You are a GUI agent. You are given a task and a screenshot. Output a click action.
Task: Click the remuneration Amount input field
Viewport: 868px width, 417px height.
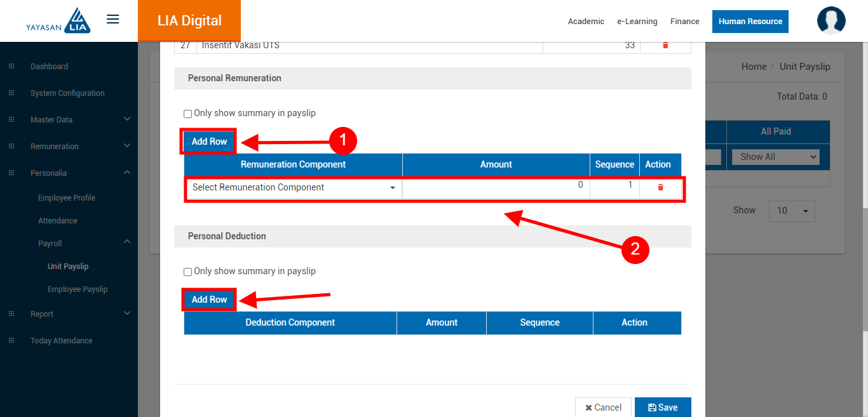496,188
